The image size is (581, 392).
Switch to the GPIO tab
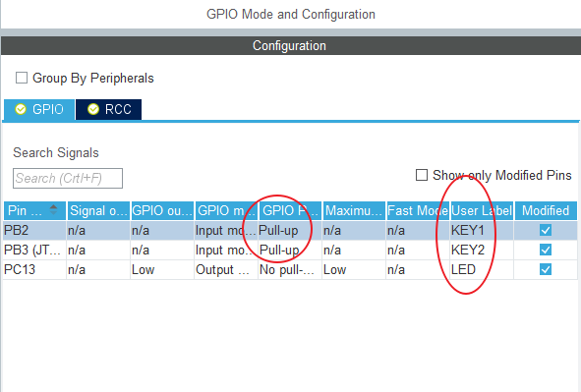tap(39, 110)
